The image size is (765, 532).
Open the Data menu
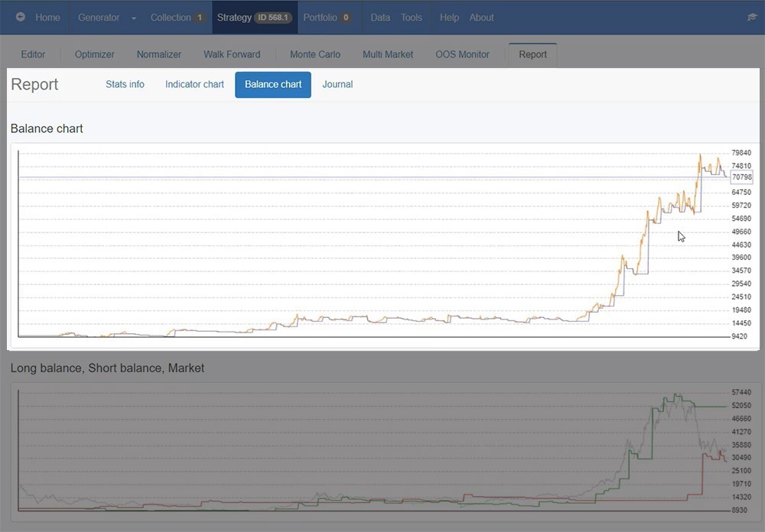pos(379,17)
